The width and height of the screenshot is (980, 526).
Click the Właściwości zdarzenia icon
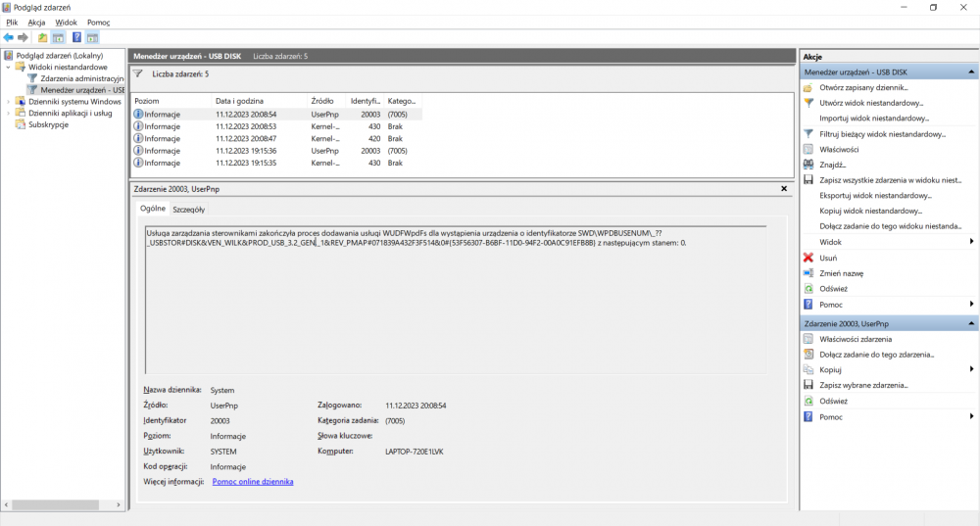808,339
